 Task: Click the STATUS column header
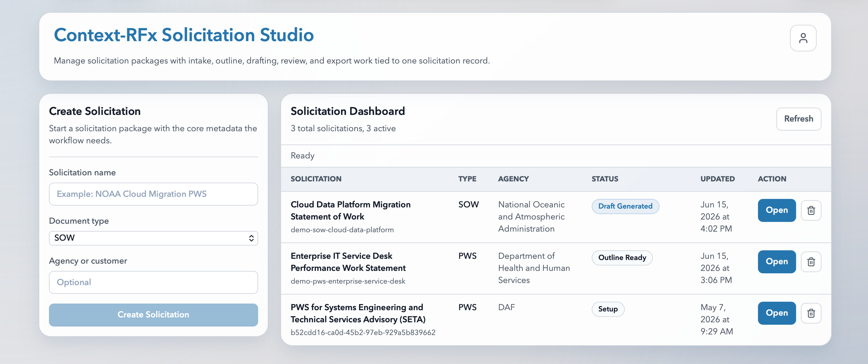(605, 179)
